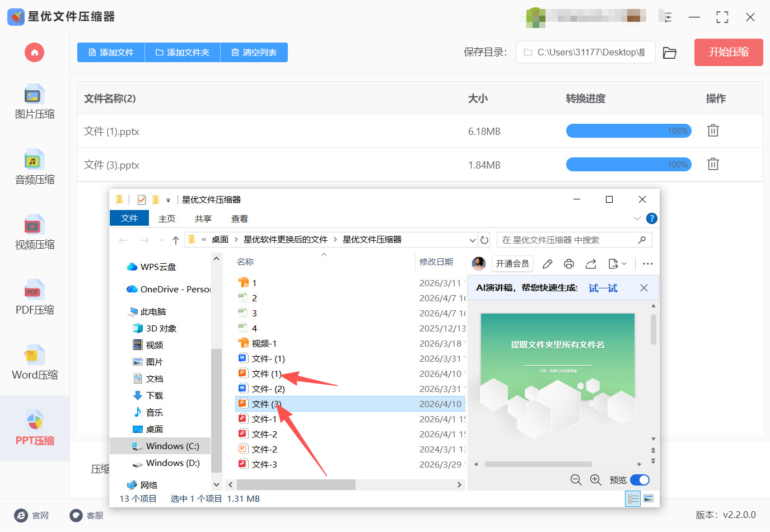Screen dimensions: 770x532
Task: Go up one folder level in Explorer
Action: coord(176,240)
